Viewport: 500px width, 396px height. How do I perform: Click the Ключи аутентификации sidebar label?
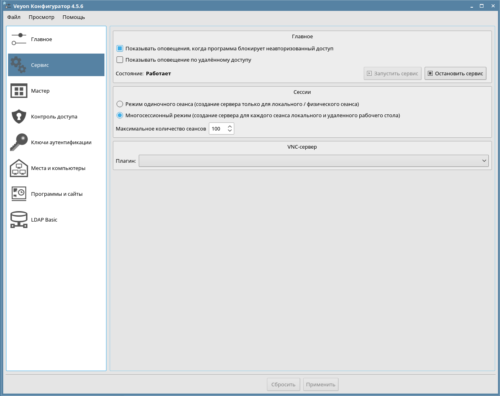(x=61, y=142)
